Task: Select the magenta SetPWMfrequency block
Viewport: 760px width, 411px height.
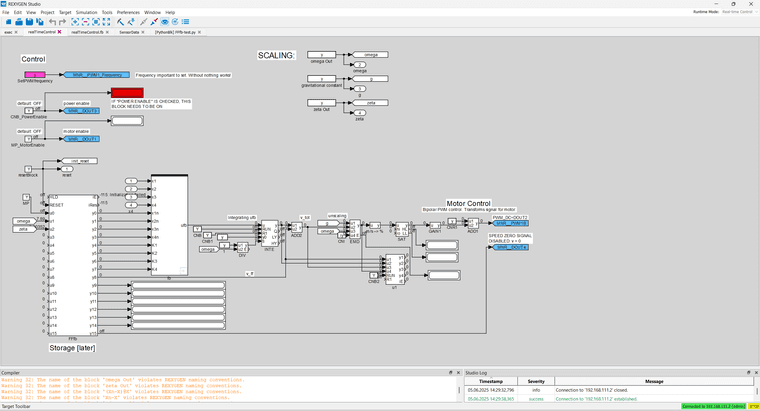Action: click(35, 75)
